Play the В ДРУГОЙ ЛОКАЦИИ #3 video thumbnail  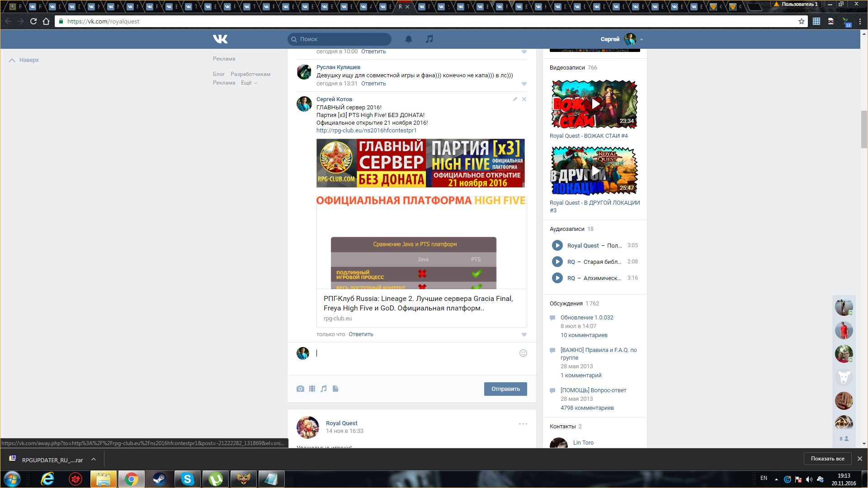point(594,171)
